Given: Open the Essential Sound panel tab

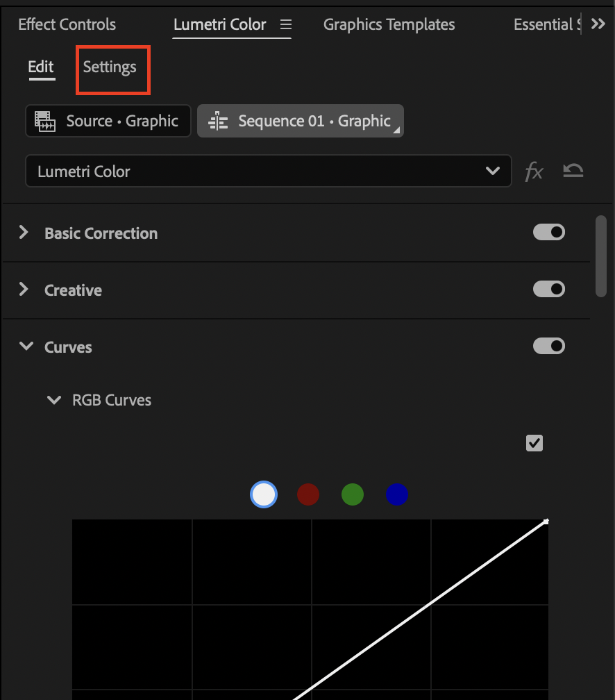Looking at the screenshot, I should click(547, 24).
